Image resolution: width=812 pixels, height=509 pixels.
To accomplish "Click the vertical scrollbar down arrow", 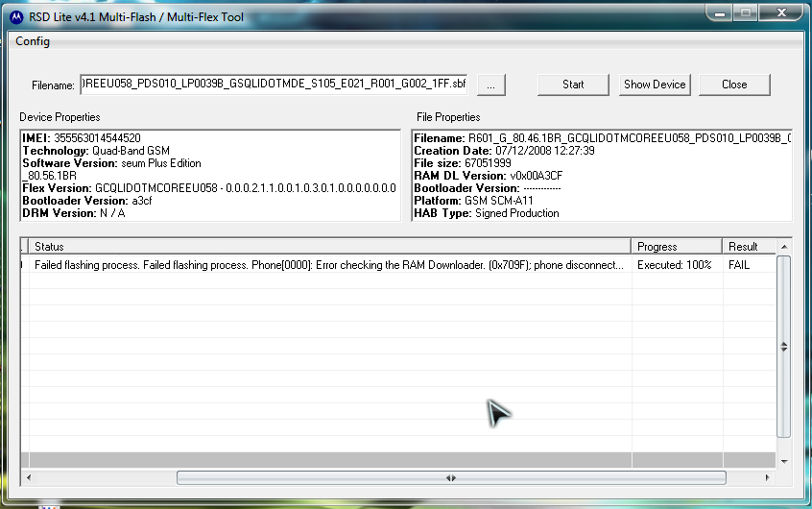I will pos(784,461).
